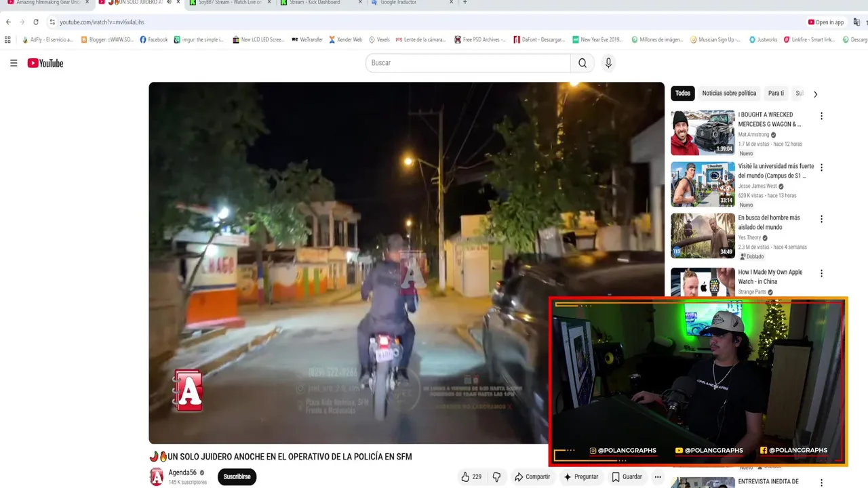
Task: Select the Todos filter chip
Action: pyautogui.click(x=683, y=94)
